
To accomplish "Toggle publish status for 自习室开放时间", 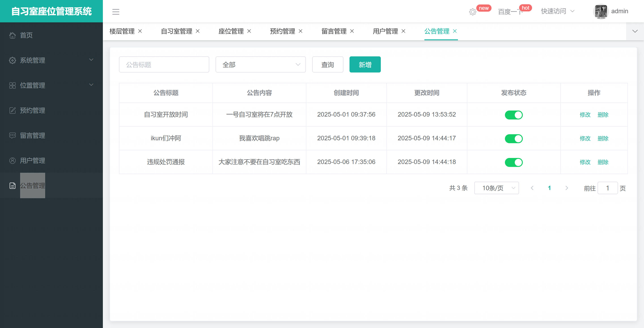I will click(514, 115).
